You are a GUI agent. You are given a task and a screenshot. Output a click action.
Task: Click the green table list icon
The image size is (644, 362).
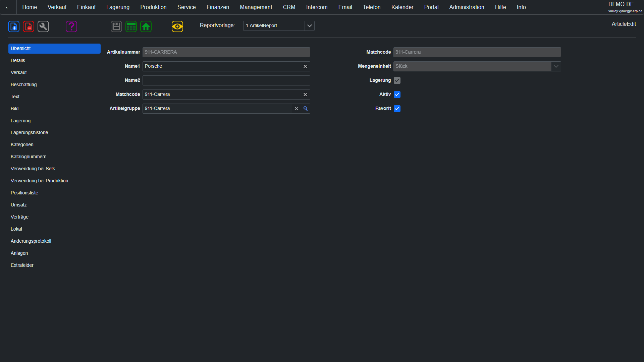coord(131,26)
